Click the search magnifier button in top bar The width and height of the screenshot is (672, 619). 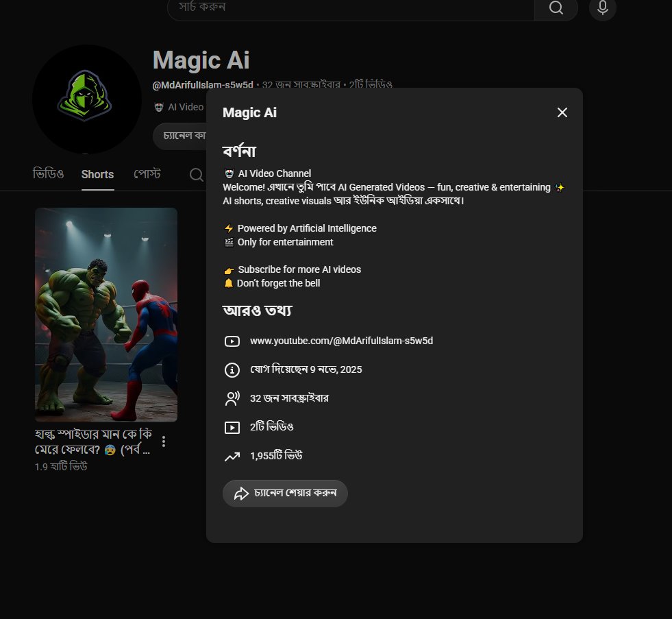[556, 8]
